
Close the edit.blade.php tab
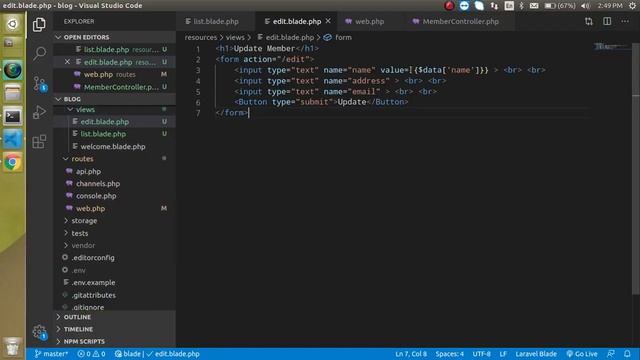[x=328, y=21]
